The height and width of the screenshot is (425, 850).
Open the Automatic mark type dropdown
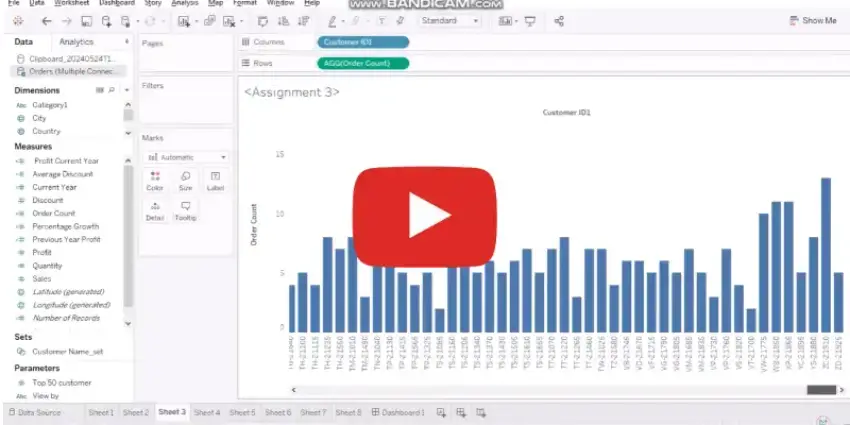pos(187,157)
